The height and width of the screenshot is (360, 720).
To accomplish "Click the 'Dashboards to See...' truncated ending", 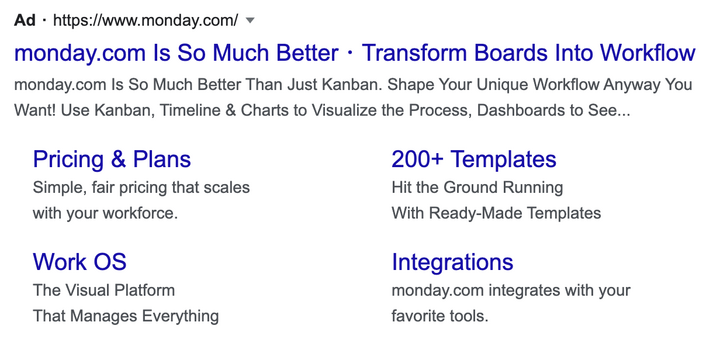I will tap(554, 111).
